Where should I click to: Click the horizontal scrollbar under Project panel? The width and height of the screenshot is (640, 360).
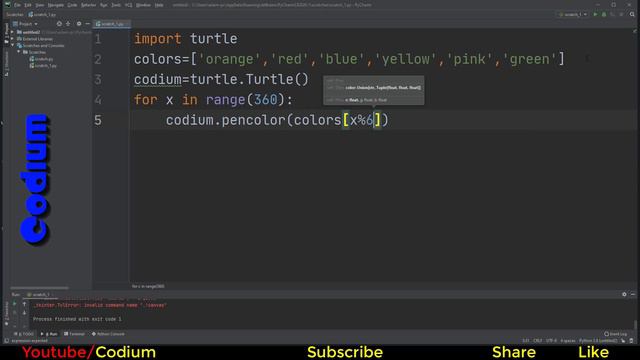pyautogui.click(x=40, y=288)
